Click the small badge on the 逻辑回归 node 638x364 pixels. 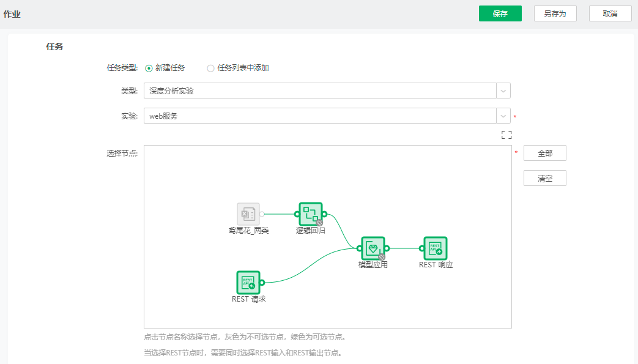(x=320, y=221)
